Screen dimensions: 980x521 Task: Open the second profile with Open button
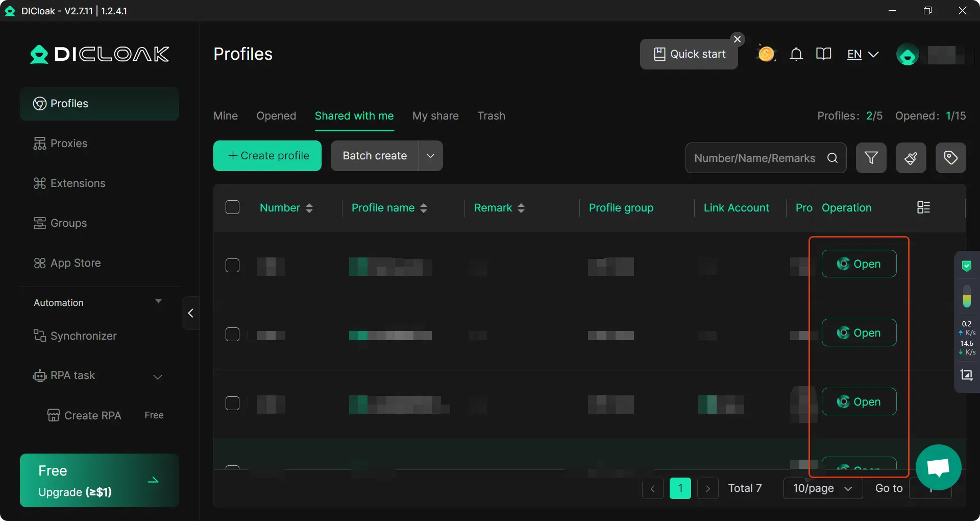[x=859, y=333]
